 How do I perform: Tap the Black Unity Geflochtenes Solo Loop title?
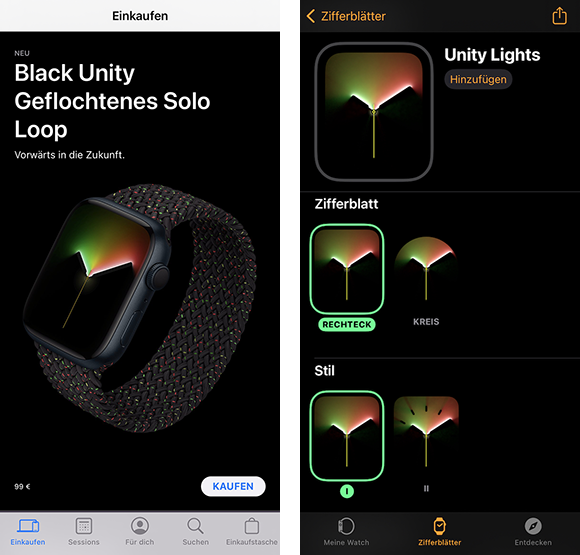[112, 101]
